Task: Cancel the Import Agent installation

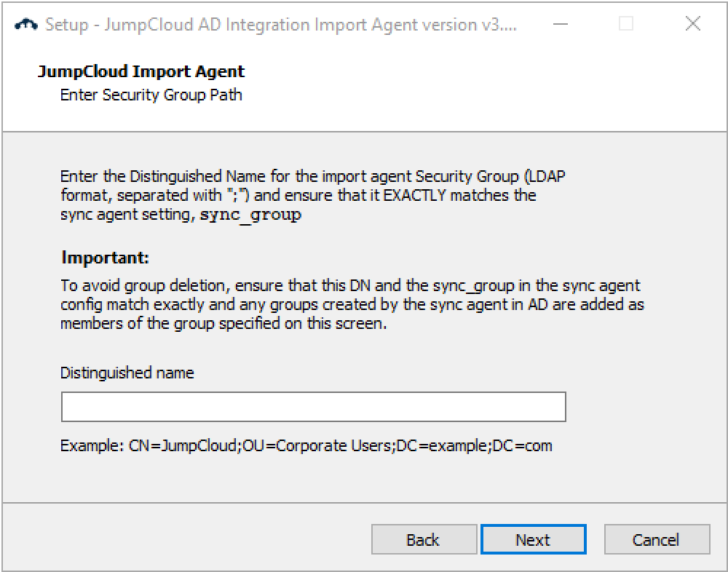Action: [x=657, y=540]
